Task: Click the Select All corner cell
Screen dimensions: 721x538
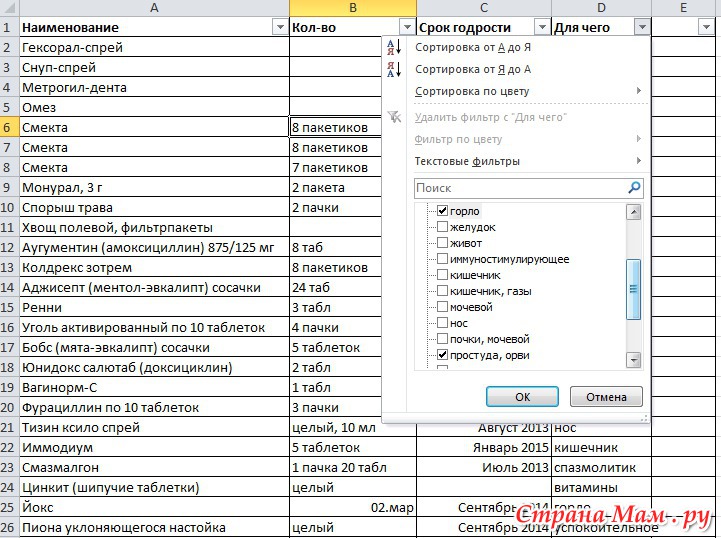Action: point(9,8)
